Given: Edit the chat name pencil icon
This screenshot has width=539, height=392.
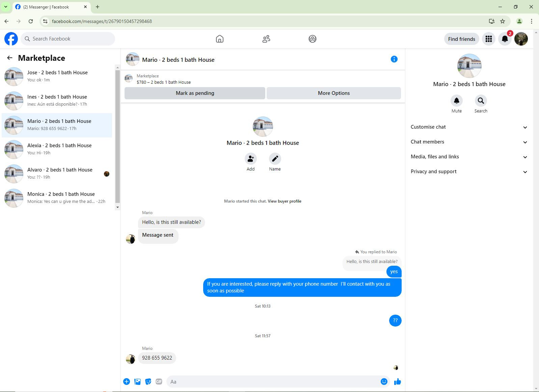Looking at the screenshot, I should [275, 159].
